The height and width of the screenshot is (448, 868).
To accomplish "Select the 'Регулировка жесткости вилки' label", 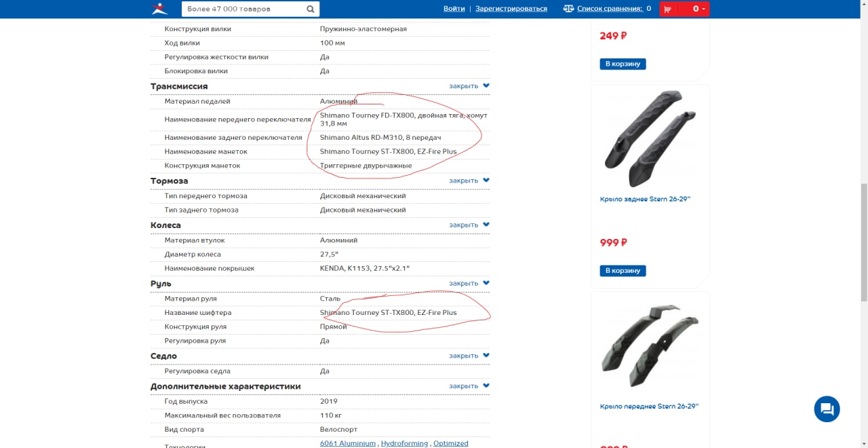I will tap(216, 57).
